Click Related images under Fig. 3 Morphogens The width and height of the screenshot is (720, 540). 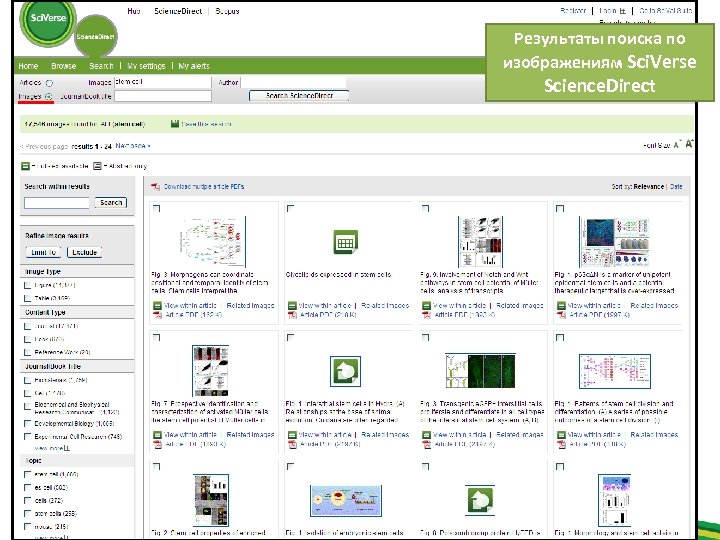click(250, 305)
